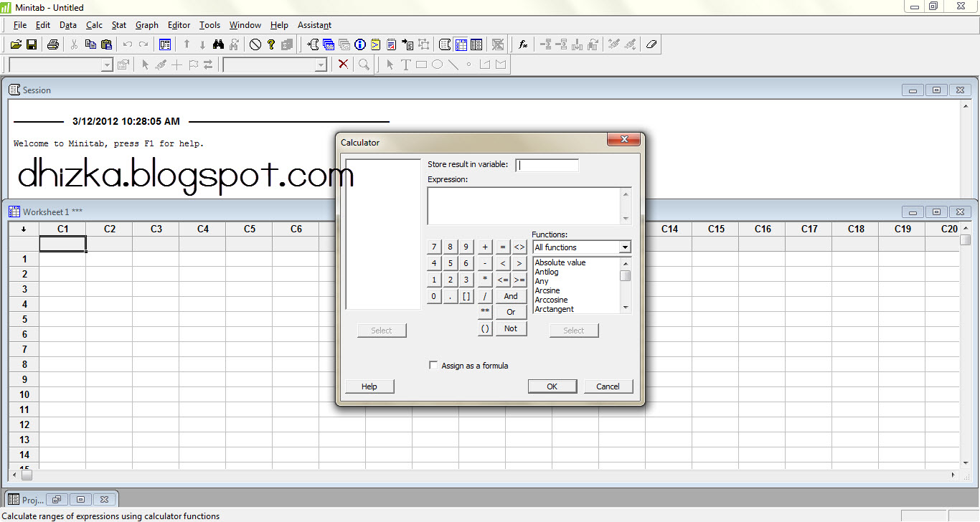Click the 'Not' operator button
The image size is (980, 522).
click(x=511, y=328)
